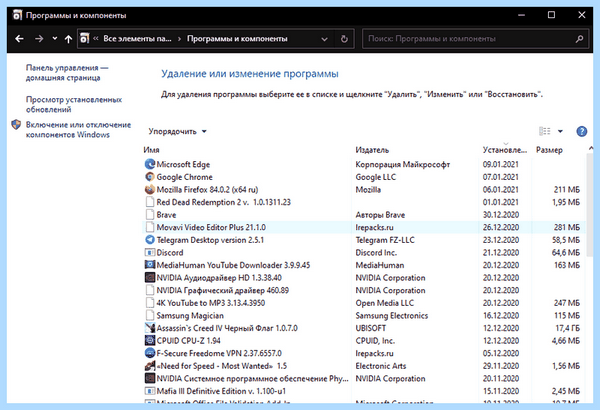Open the recent locations dropdown arrow
This screenshot has height=410, width=600.
(55, 38)
